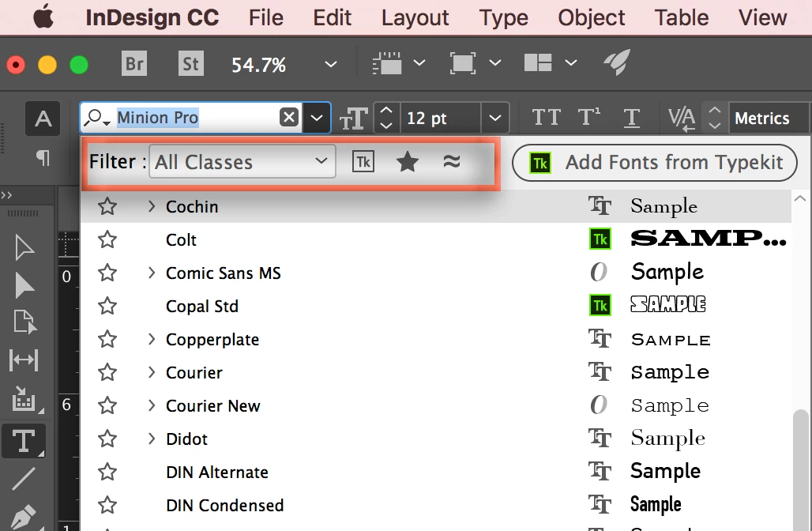Open the Edit menu
812x531 pixels.
click(x=332, y=17)
